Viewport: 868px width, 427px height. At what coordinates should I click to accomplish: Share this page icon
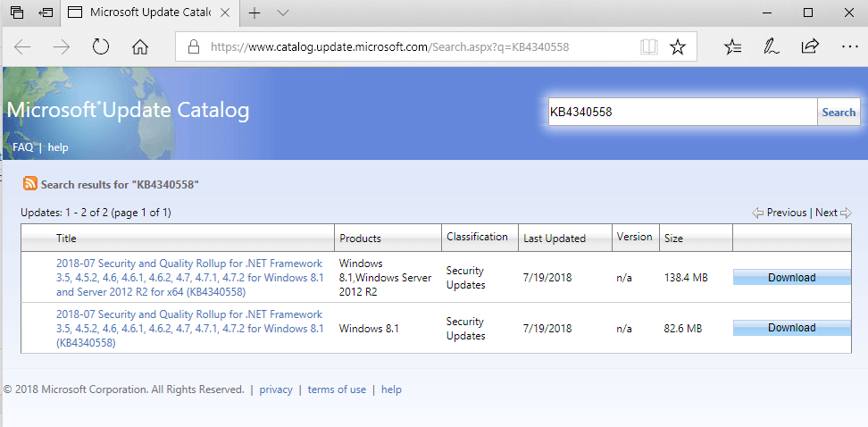tap(810, 46)
